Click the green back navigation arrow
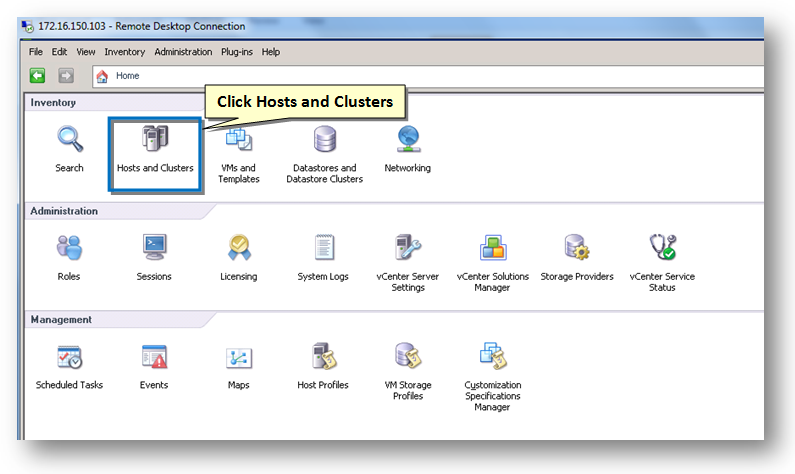The width and height of the screenshot is (795, 474). pyautogui.click(x=37, y=76)
